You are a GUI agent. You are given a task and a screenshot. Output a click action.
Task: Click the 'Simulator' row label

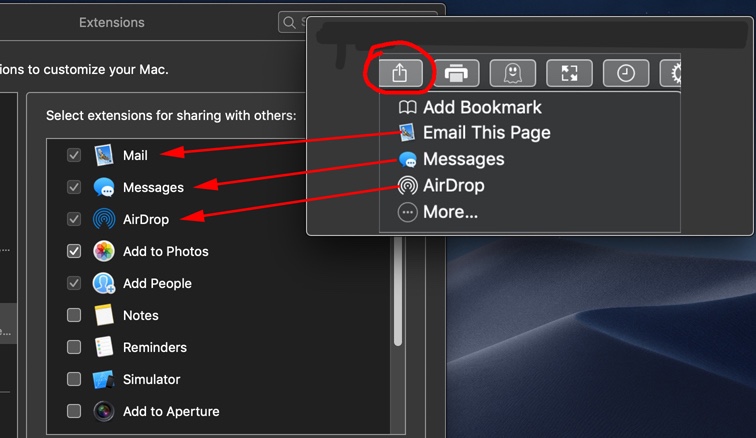point(151,379)
